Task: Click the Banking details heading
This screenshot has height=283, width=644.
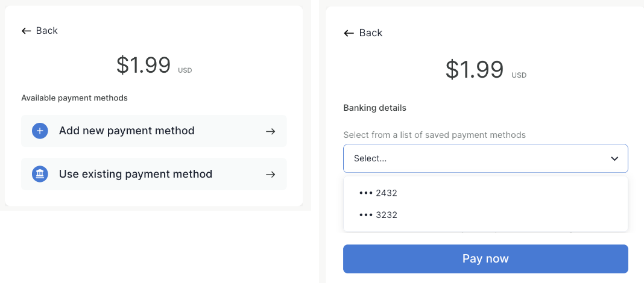Action: tap(374, 108)
